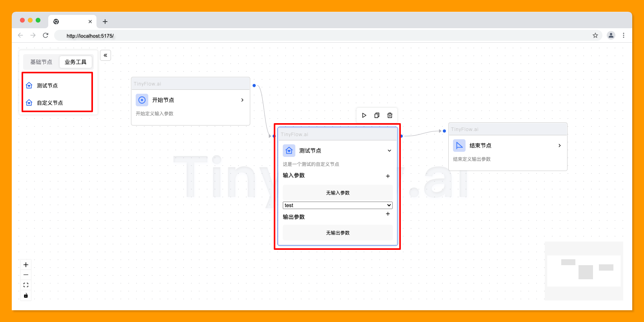The image size is (644, 322).
Task: Switch to the 基础节点 tab
Action: 41,62
